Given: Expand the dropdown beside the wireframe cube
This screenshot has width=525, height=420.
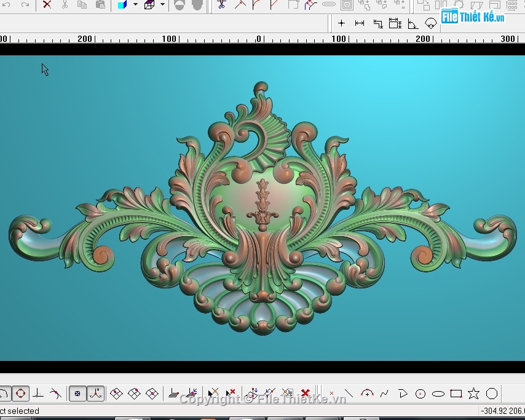Looking at the screenshot, I should click(x=162, y=5).
